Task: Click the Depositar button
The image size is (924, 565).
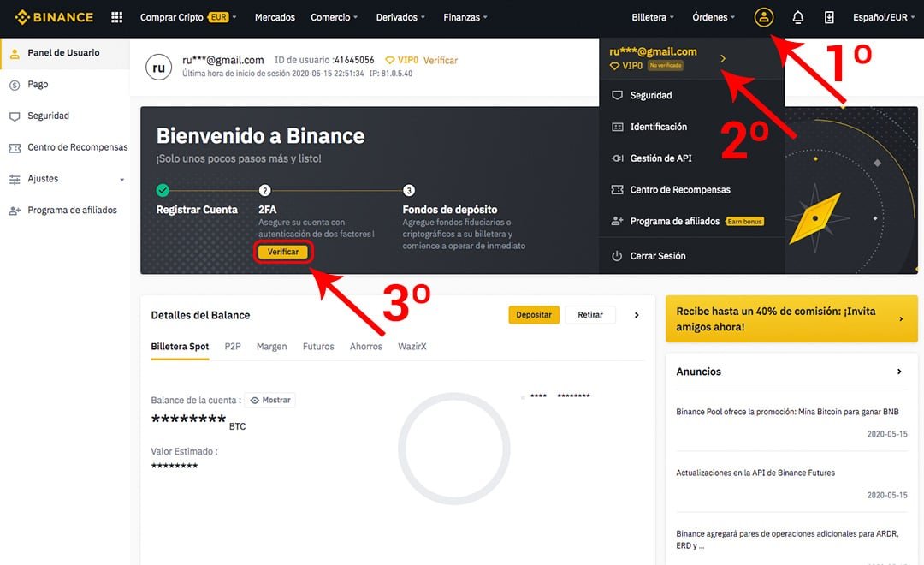Action: 534,315
